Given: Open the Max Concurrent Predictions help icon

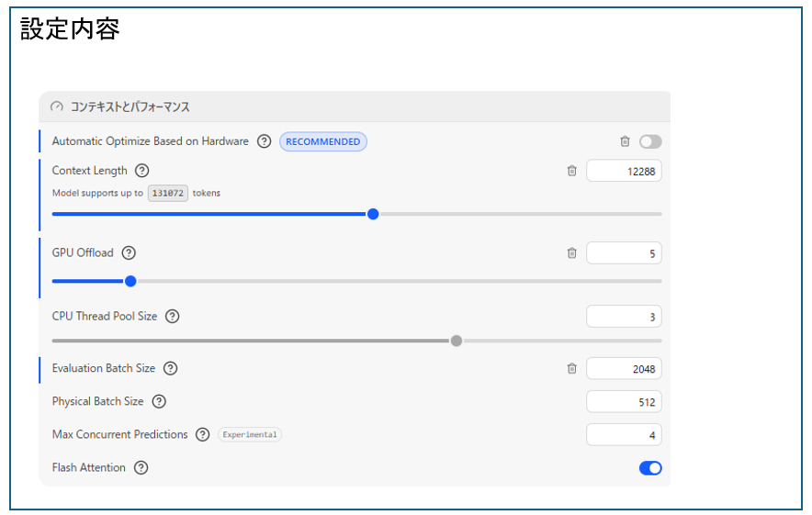Looking at the screenshot, I should click(x=202, y=434).
